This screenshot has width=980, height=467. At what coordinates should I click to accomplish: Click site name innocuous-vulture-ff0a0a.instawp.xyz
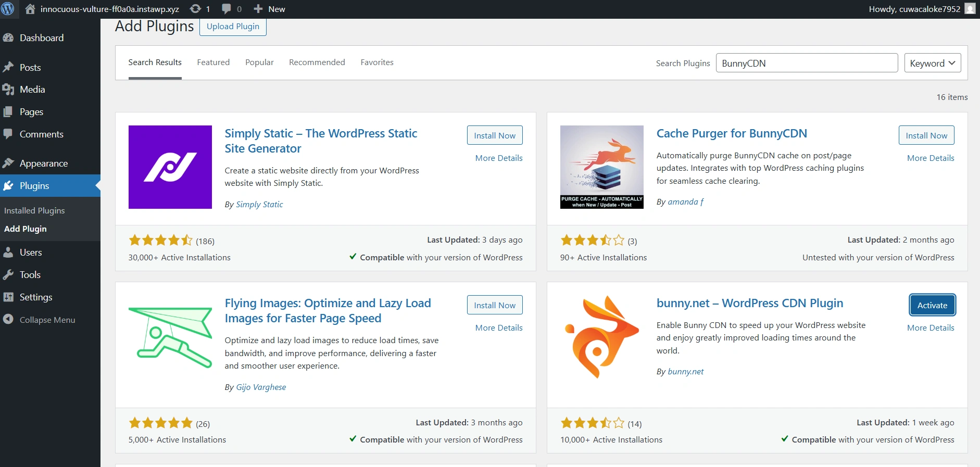click(110, 9)
